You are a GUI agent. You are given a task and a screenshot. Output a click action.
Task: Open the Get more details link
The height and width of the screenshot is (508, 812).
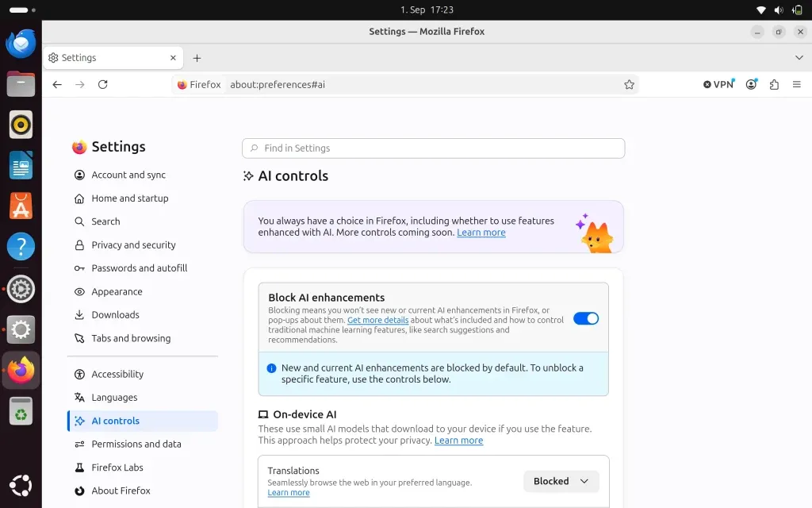pyautogui.click(x=377, y=320)
